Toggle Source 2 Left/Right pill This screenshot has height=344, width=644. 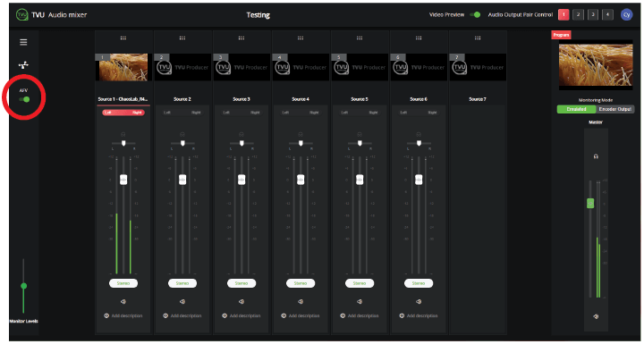(182, 113)
